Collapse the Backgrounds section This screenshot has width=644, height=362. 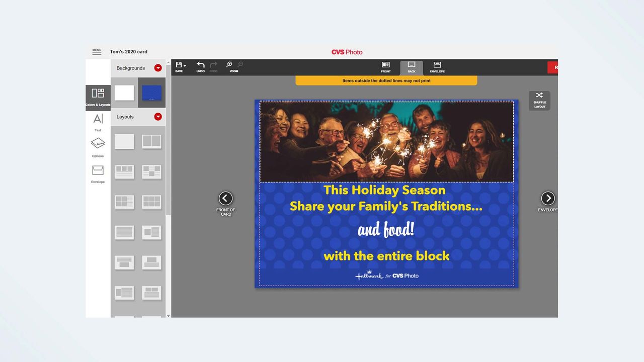[x=158, y=68]
